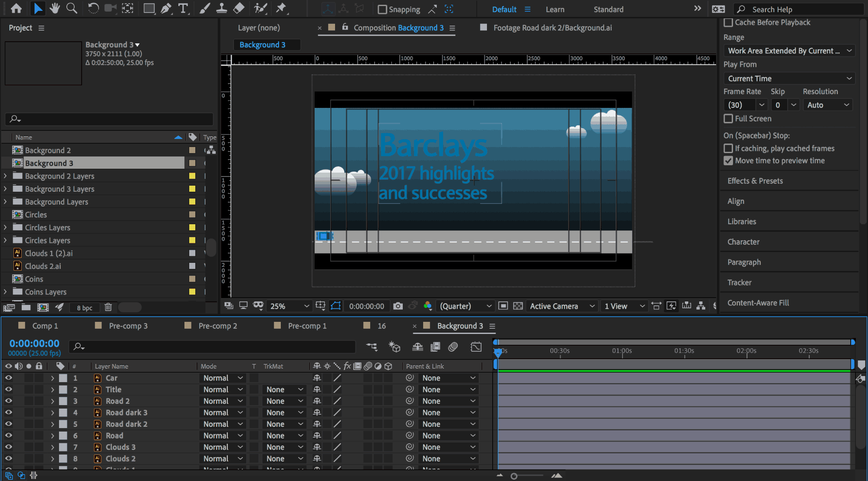This screenshot has height=481, width=868.
Task: Switch to the Standard workspace
Action: point(608,10)
